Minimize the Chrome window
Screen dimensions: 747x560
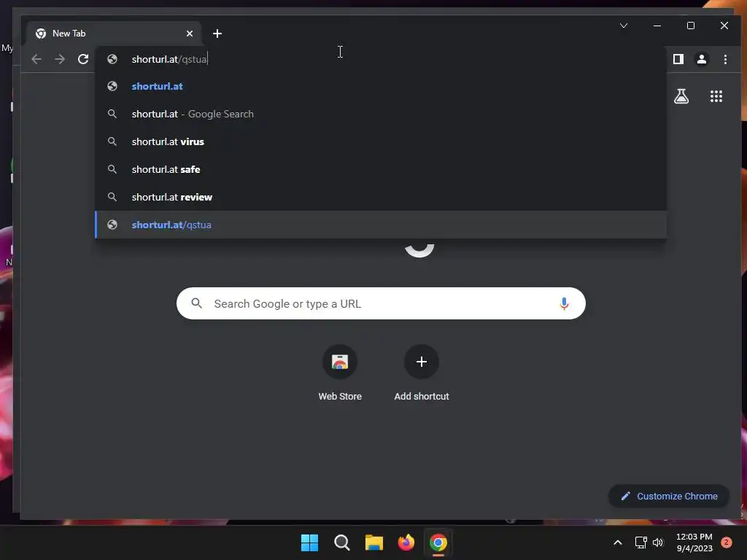[x=657, y=26]
